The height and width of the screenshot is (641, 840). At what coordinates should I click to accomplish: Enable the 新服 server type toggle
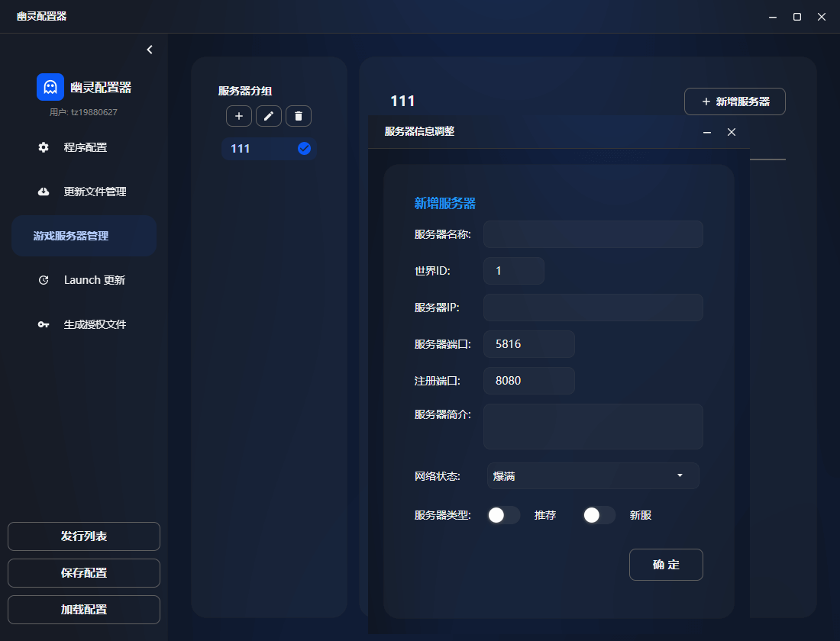[x=599, y=515]
